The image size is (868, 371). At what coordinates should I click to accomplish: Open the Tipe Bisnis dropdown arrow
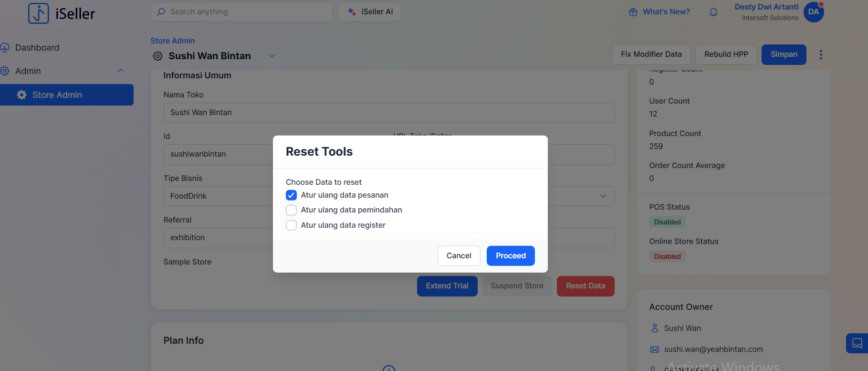(x=603, y=196)
